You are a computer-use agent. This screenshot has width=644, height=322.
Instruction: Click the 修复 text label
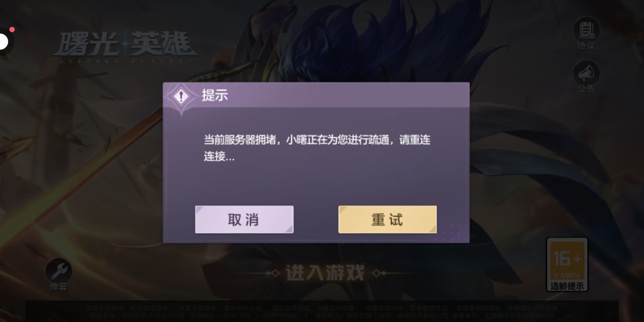pyautogui.click(x=59, y=287)
